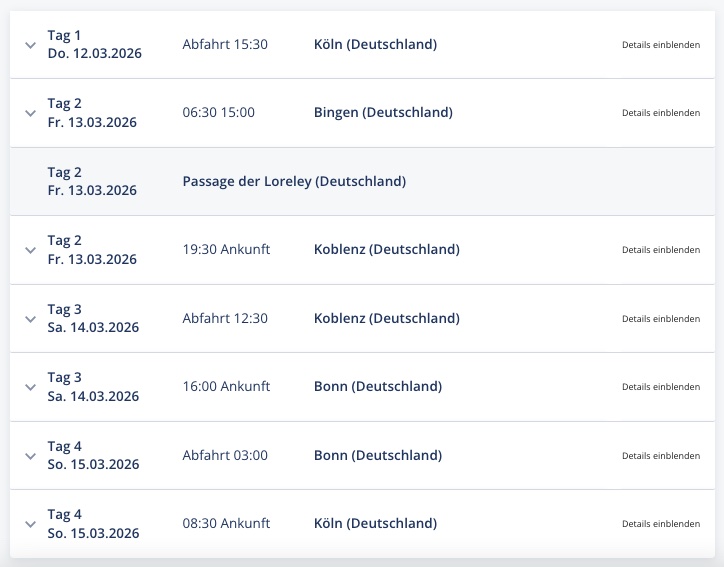Show details for Bonn arrival 16:00
724x567 pixels.
point(660,387)
